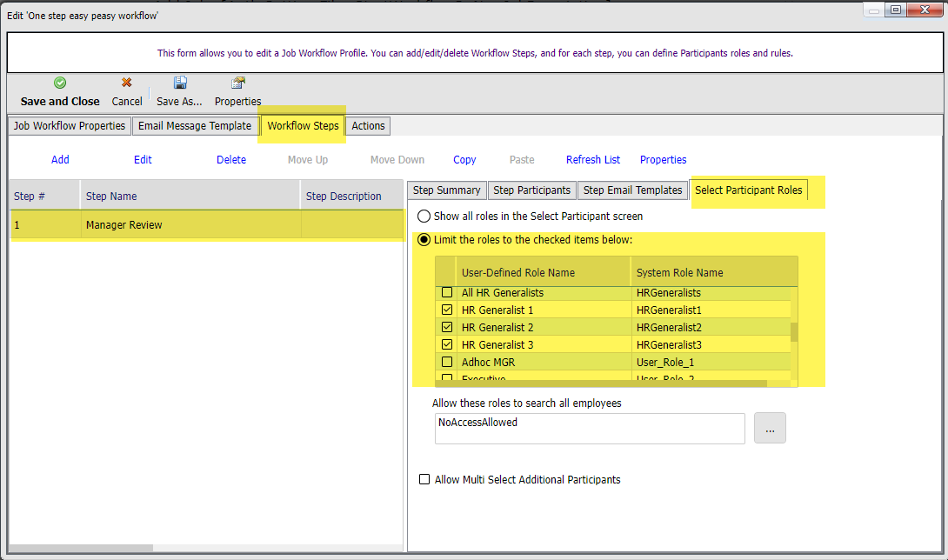Click the Delete step link
Image resolution: width=948 pixels, height=560 pixels.
coord(231,160)
